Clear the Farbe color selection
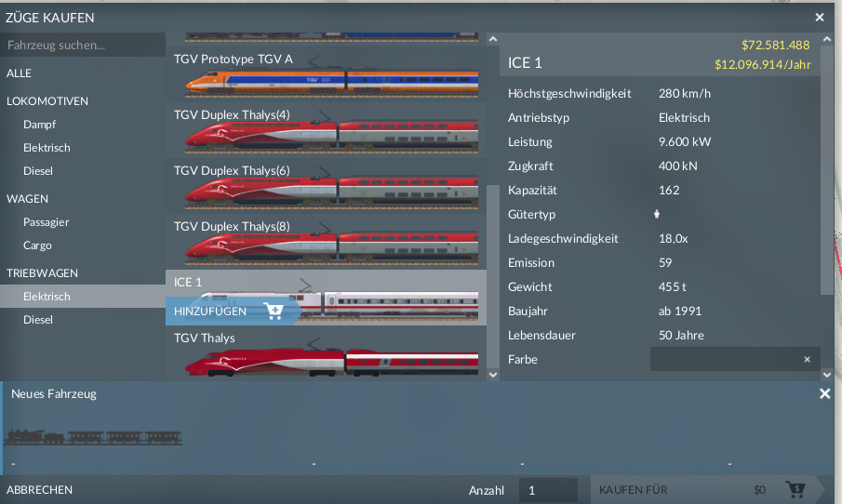The height and width of the screenshot is (504, 842). (x=807, y=360)
